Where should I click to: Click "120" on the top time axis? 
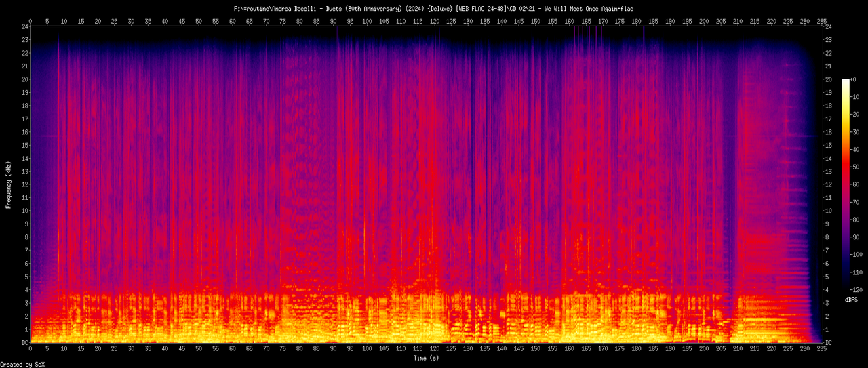(x=434, y=21)
